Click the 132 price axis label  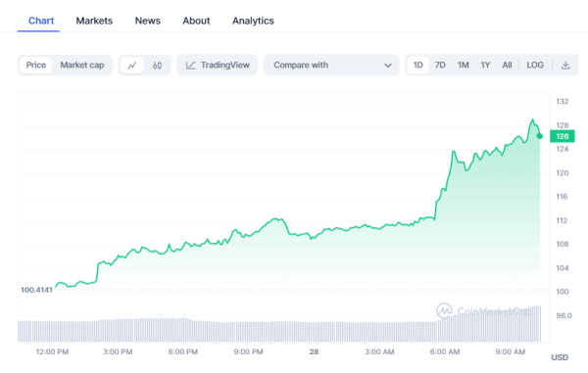[x=563, y=102]
